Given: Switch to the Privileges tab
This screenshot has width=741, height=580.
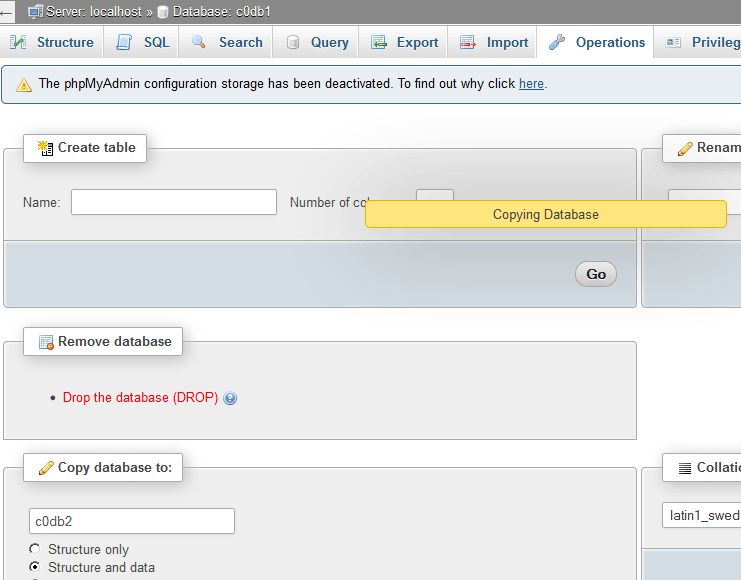Looking at the screenshot, I should point(705,42).
